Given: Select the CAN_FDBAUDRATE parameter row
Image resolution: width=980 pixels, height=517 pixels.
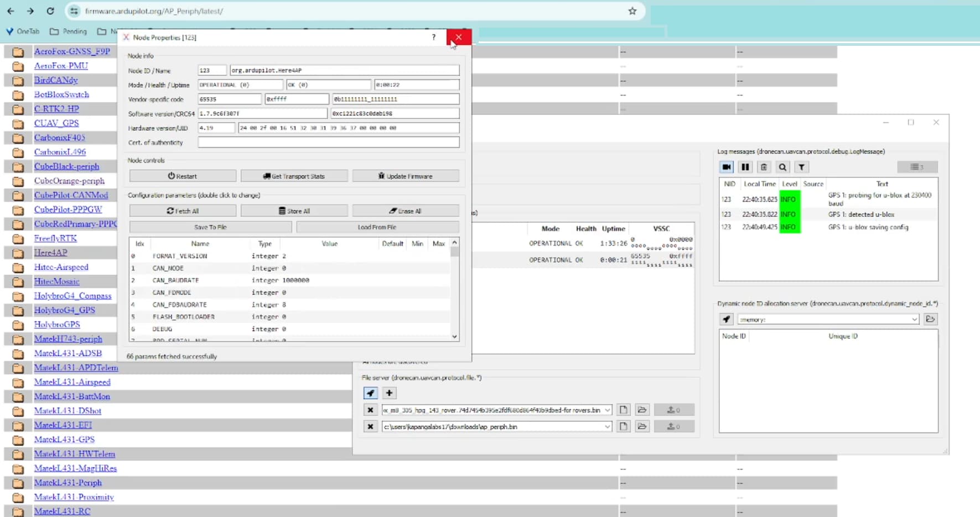Looking at the screenshot, I should [x=291, y=305].
